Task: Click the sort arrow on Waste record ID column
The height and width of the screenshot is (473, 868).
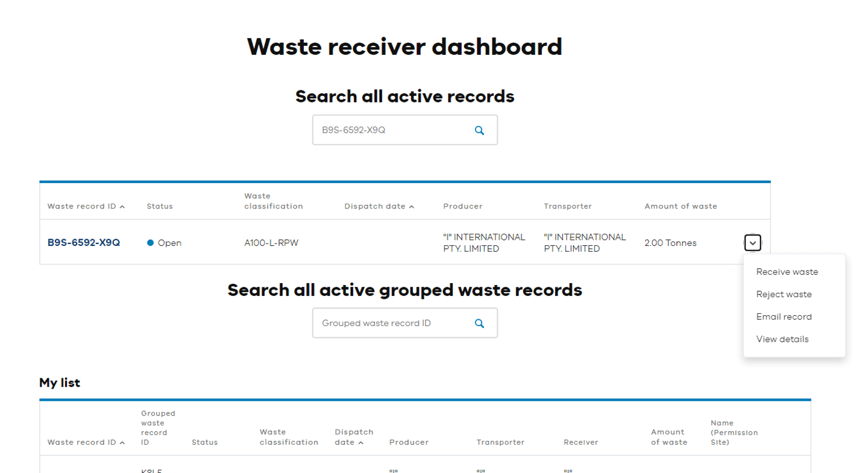Action: coord(122,206)
